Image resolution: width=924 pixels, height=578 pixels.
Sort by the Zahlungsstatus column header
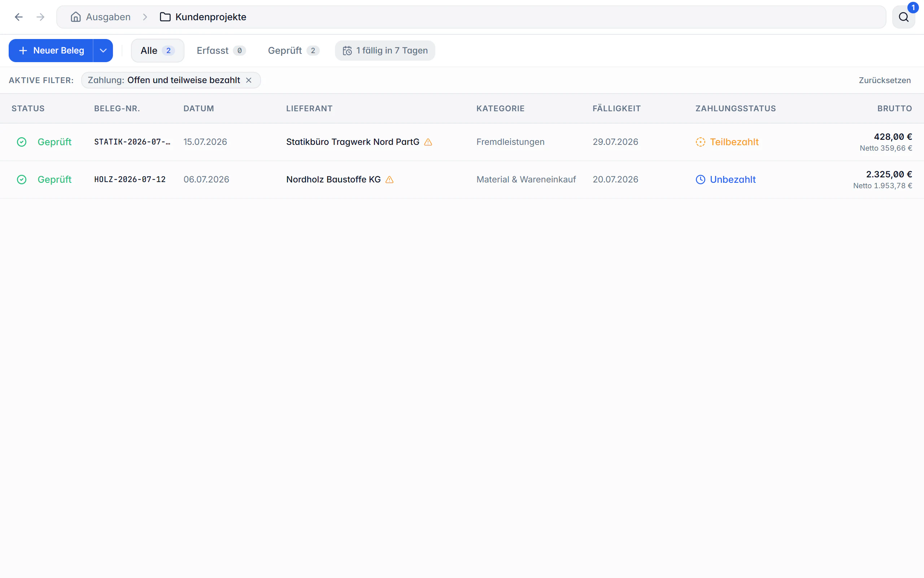click(735, 109)
